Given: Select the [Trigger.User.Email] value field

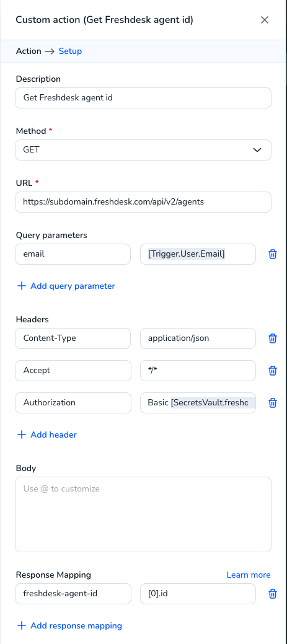Looking at the screenshot, I should pos(198,254).
